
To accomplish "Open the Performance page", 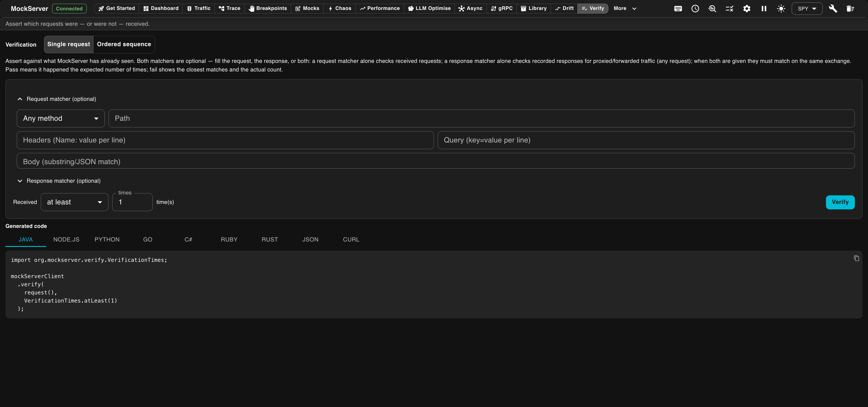I will (x=380, y=8).
